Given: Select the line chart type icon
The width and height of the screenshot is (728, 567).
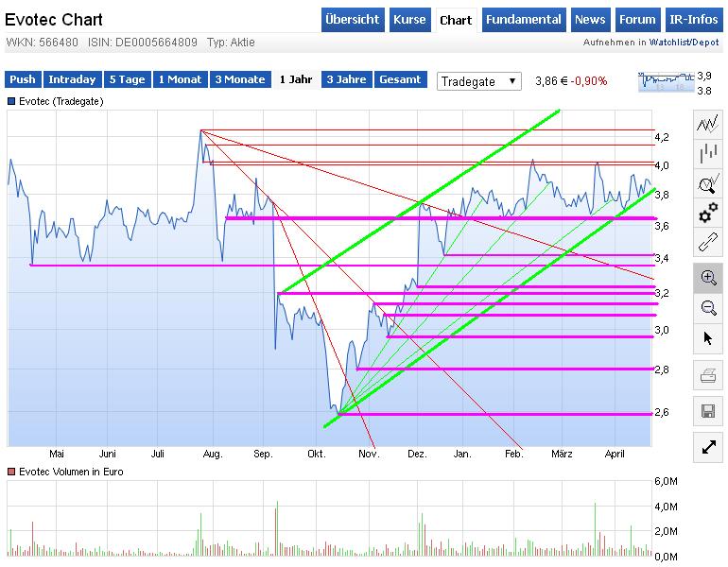Looking at the screenshot, I should coord(708,124).
